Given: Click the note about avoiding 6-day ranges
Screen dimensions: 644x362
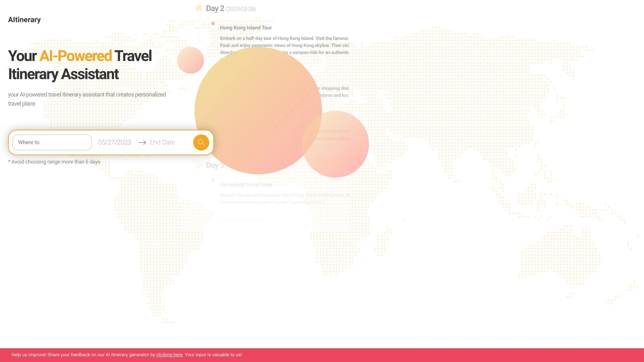Looking at the screenshot, I should 54,162.
